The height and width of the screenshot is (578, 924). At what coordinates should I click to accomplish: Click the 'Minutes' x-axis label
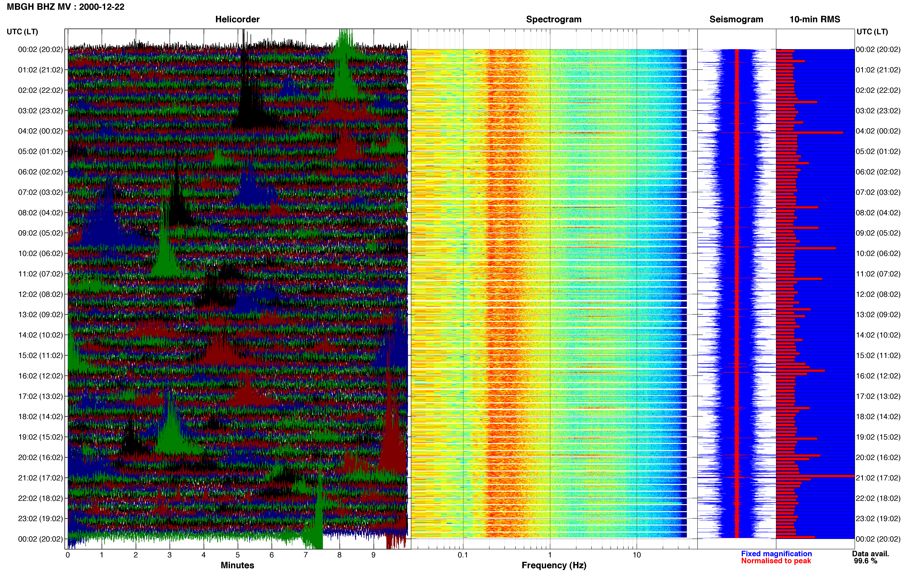coord(237,565)
